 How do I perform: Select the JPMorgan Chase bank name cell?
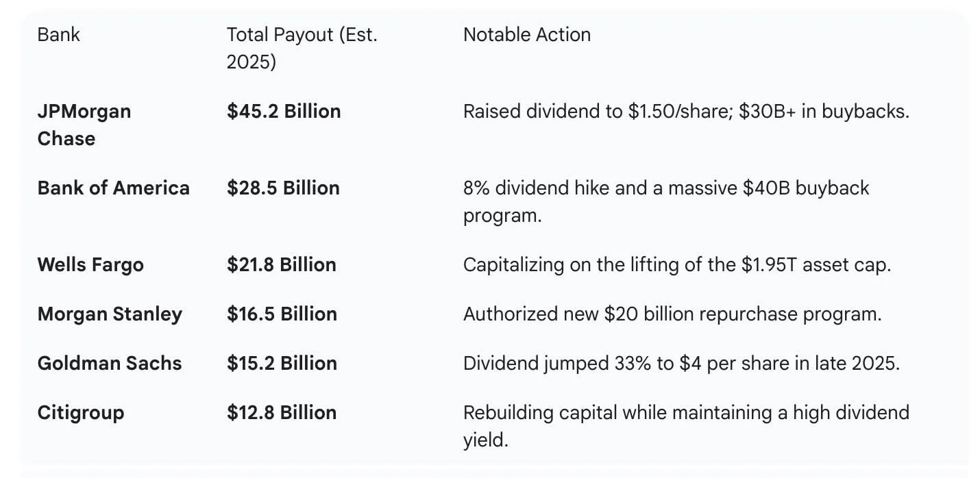pyautogui.click(x=84, y=125)
